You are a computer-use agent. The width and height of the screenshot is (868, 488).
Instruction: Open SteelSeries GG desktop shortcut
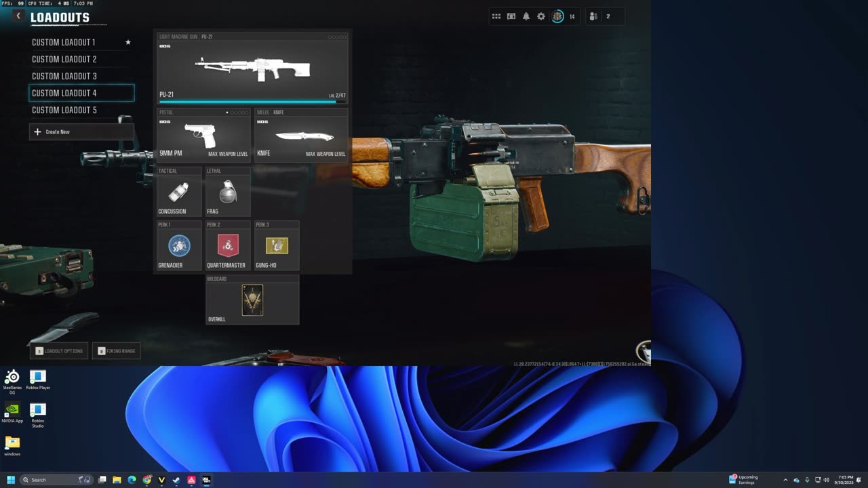point(12,382)
